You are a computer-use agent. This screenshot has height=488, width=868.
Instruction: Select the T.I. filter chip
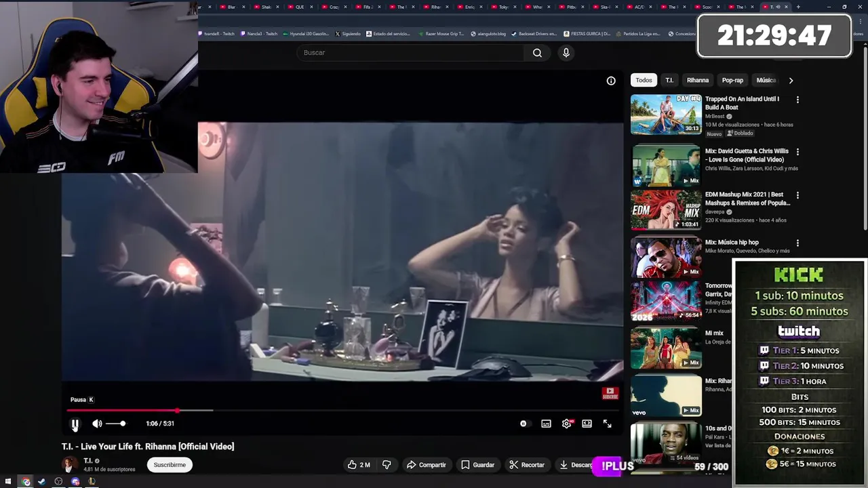(x=669, y=80)
